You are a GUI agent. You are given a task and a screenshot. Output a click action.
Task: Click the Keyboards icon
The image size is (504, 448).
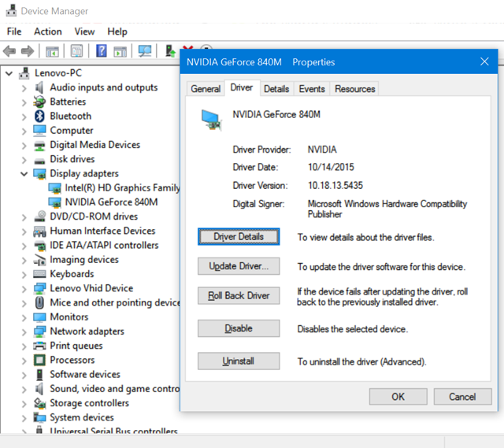pyautogui.click(x=39, y=274)
